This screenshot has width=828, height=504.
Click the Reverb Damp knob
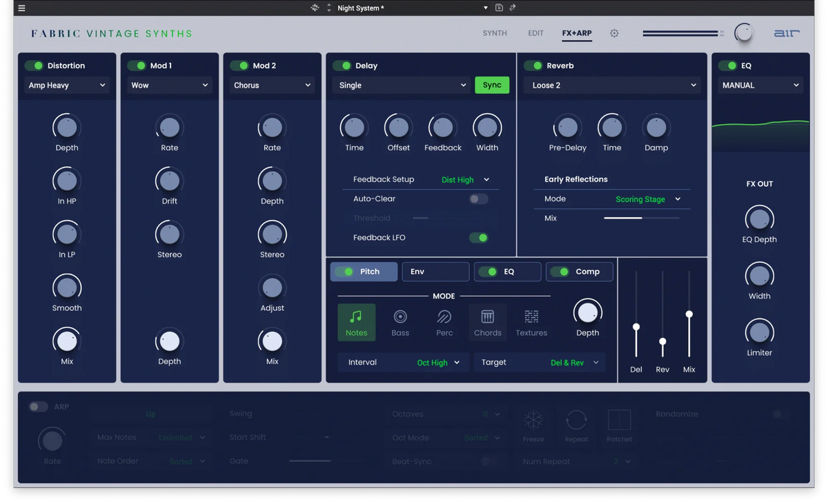[x=656, y=127]
